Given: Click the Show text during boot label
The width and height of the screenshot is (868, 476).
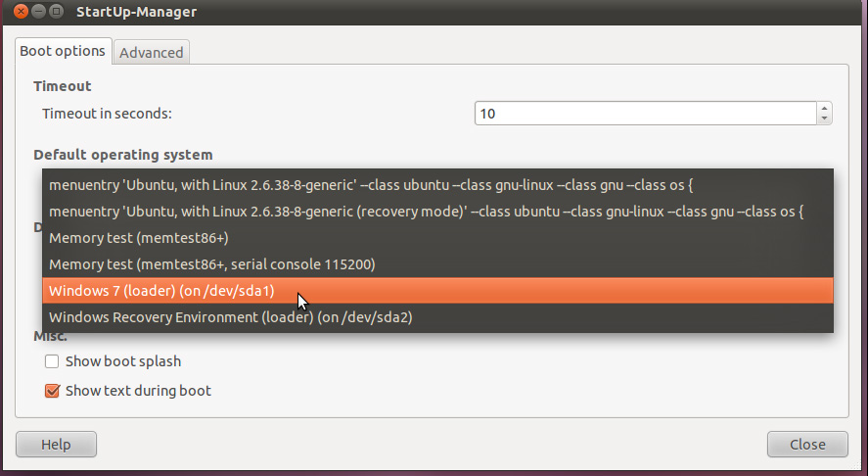Looking at the screenshot, I should click(x=138, y=391).
